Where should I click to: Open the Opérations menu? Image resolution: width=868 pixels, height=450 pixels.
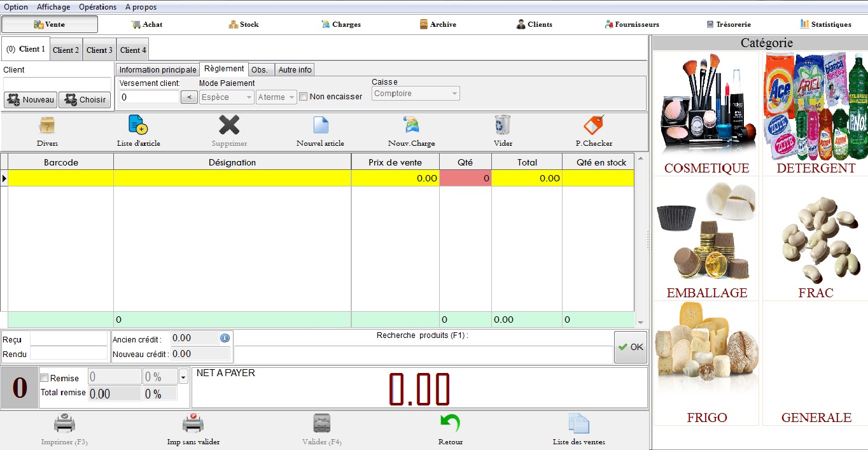[97, 7]
